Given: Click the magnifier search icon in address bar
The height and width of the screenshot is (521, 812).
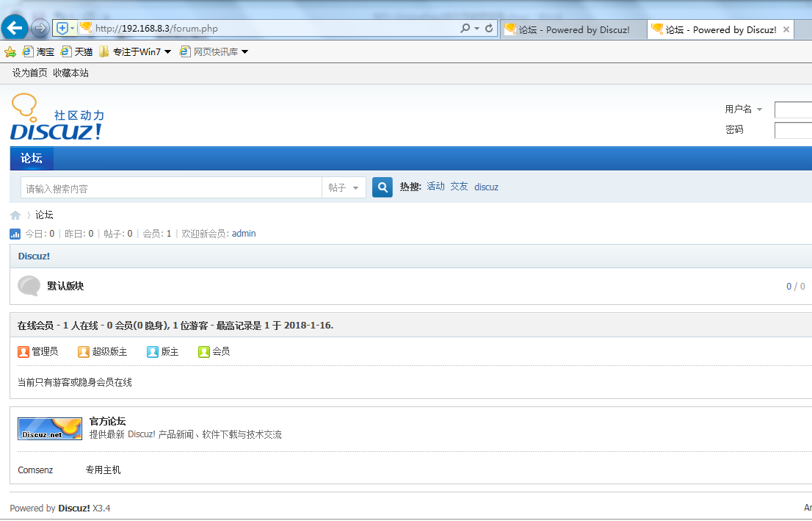Looking at the screenshot, I should click(x=465, y=28).
